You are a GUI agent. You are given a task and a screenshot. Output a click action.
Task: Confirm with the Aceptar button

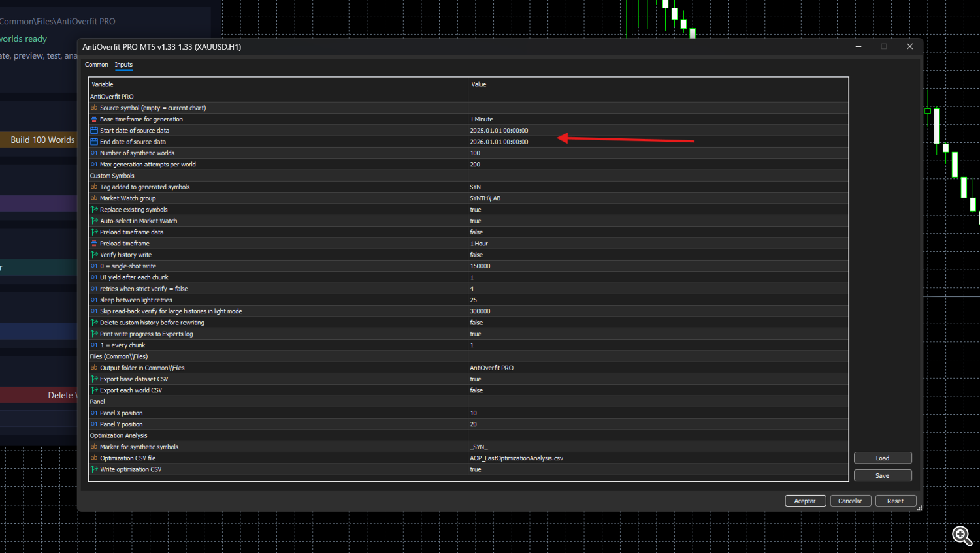pyautogui.click(x=805, y=501)
